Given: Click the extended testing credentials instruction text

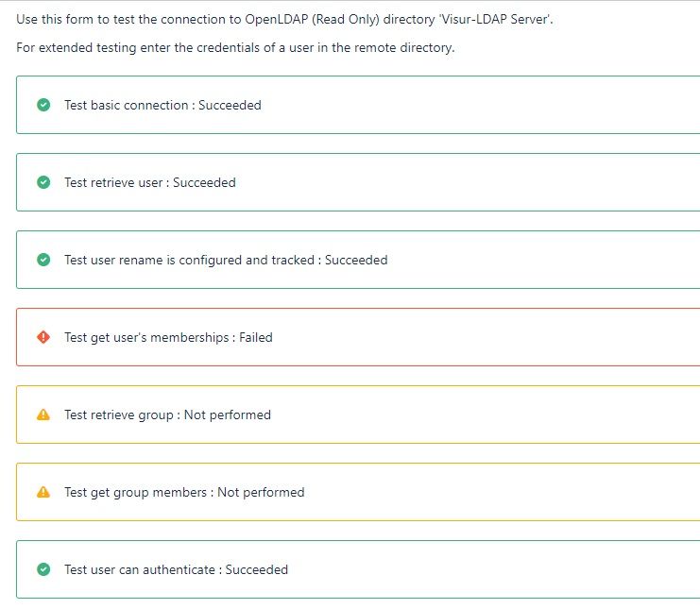Looking at the screenshot, I should click(235, 47).
